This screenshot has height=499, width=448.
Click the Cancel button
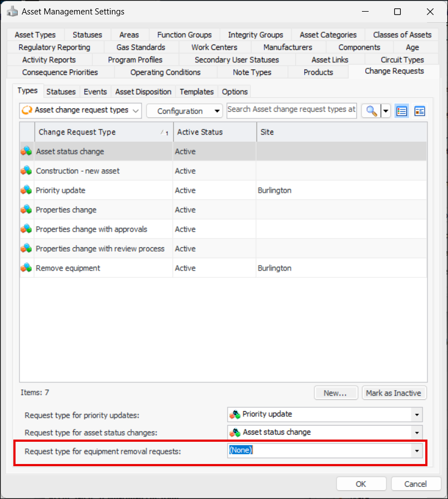[416, 484]
